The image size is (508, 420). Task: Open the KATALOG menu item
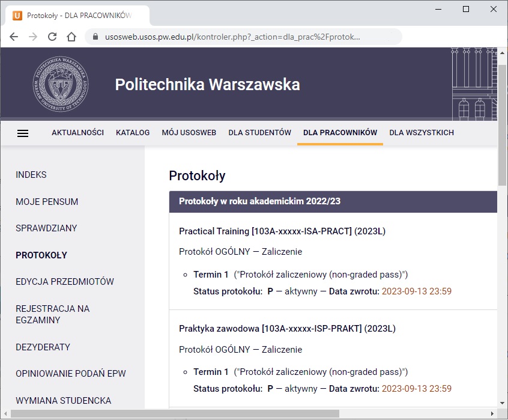[133, 133]
